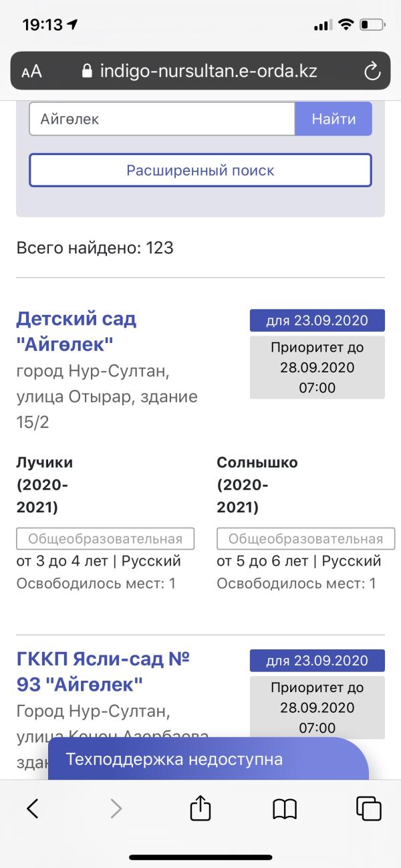
Task: Select the Лучики (2020-2021) group
Action: click(44, 484)
